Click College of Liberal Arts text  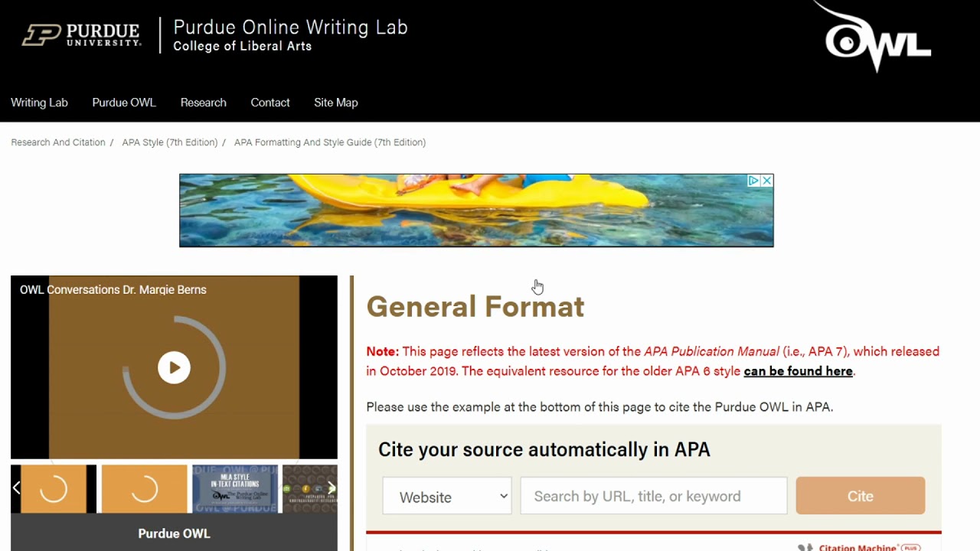coord(242,46)
